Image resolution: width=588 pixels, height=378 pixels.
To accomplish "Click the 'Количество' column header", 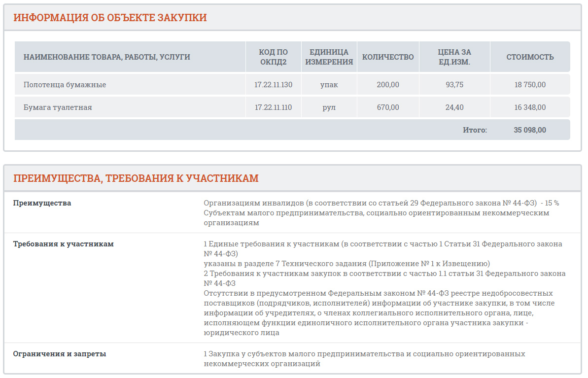I will [x=388, y=57].
